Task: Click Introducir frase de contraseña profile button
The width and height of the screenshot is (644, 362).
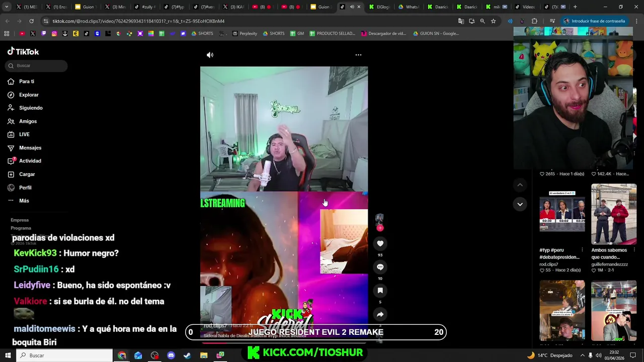Action: 594,21
